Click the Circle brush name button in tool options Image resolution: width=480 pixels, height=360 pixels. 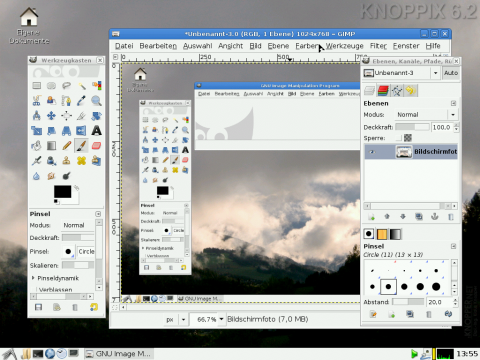click(86, 251)
